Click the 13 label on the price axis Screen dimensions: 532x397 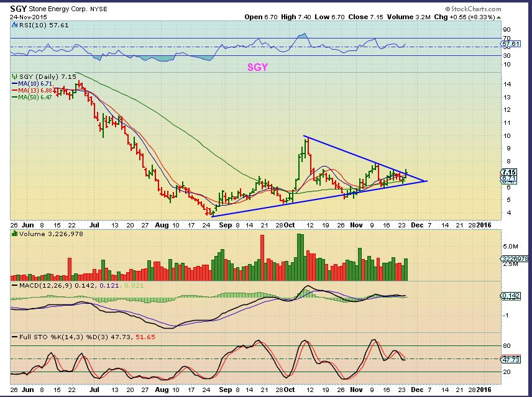tap(507, 98)
